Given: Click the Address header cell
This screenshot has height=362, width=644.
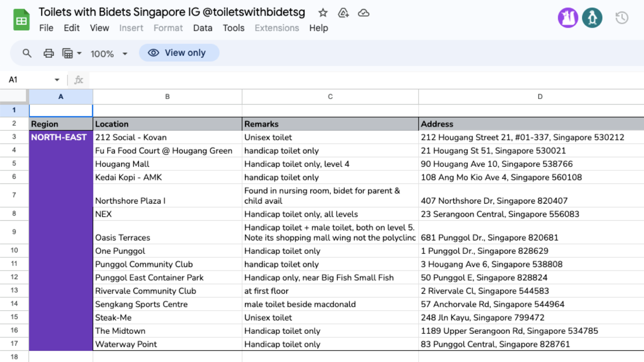Looking at the screenshot, I should click(531, 124).
